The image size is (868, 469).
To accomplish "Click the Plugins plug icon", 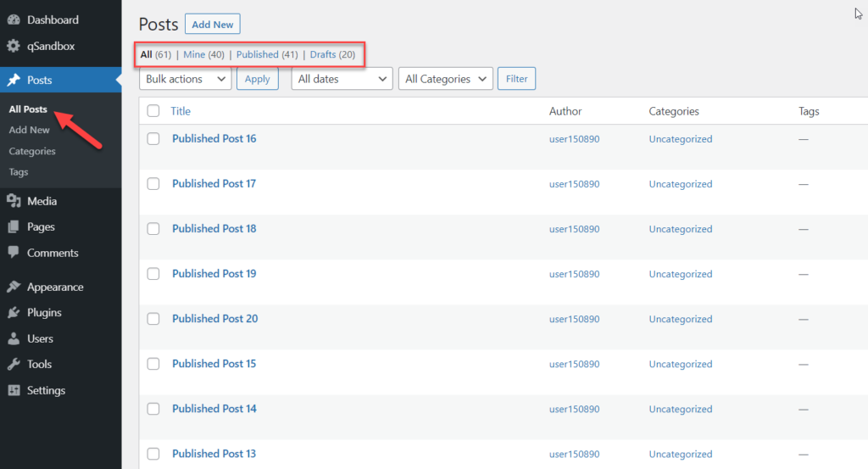I will (x=14, y=312).
